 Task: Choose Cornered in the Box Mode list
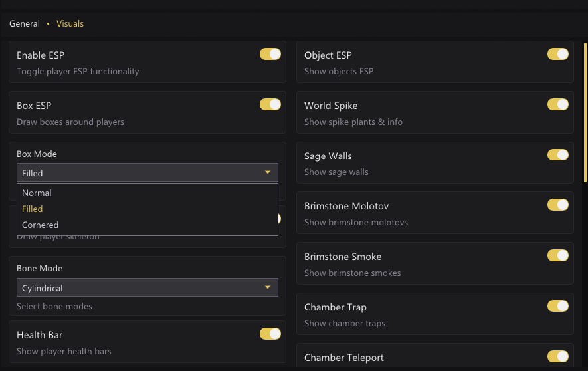point(40,225)
